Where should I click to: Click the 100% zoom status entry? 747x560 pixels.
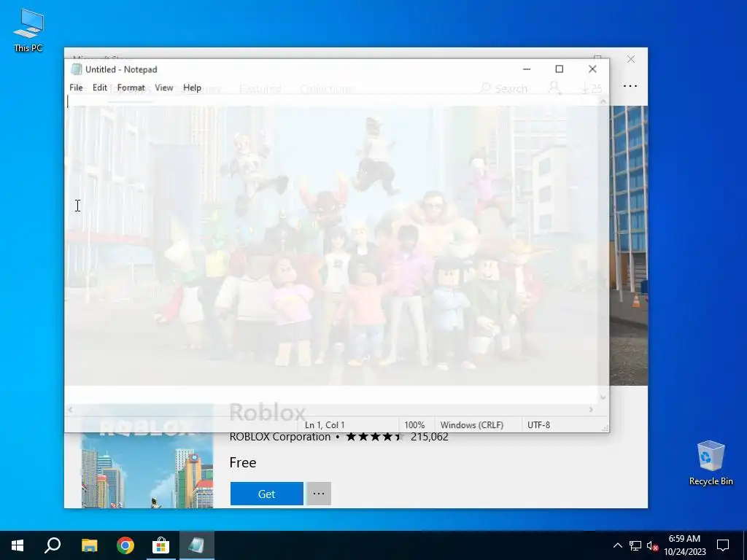414,425
